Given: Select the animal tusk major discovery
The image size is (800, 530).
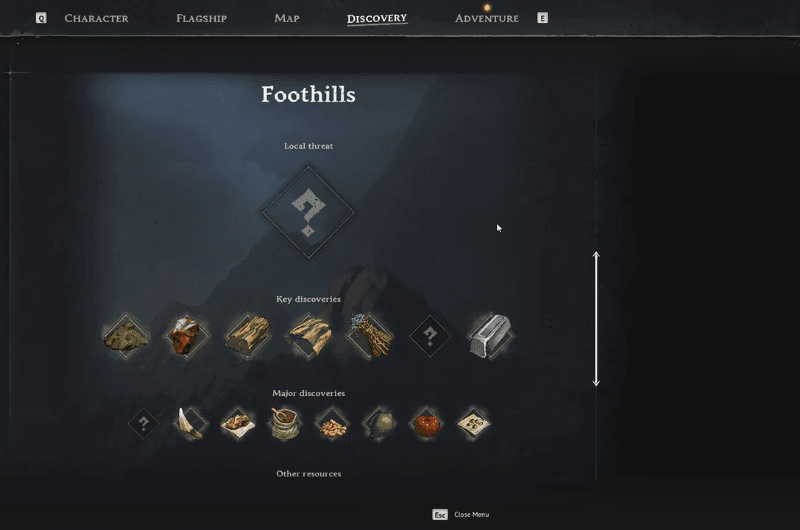Looking at the screenshot, I should [190, 423].
